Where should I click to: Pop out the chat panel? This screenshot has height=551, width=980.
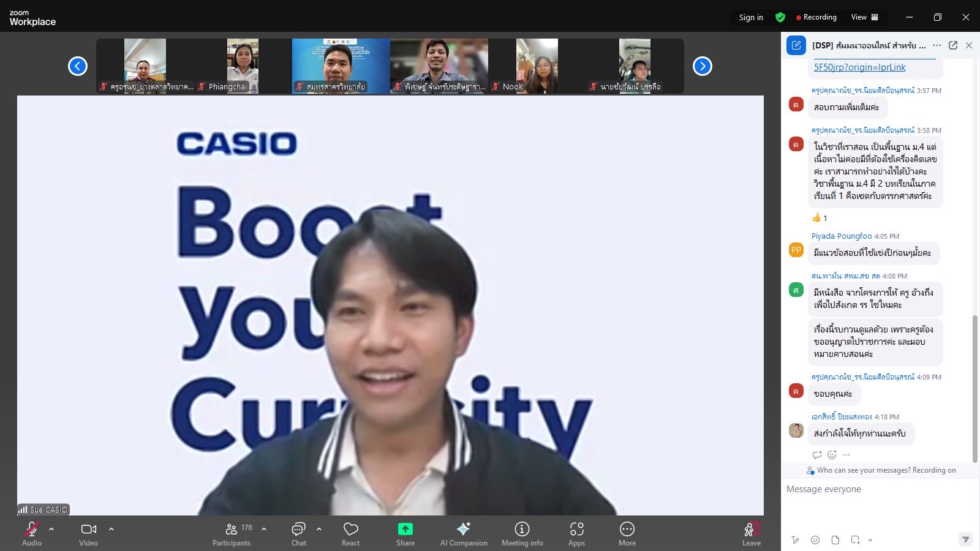[953, 45]
